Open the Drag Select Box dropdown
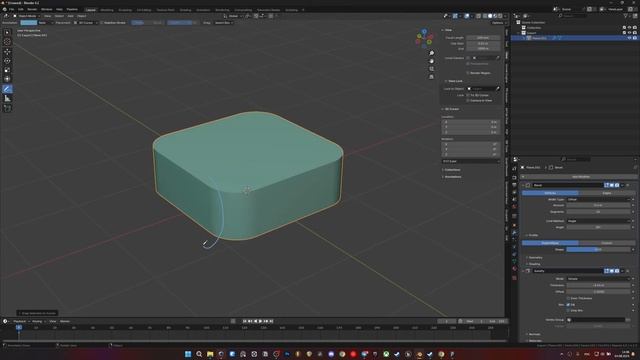 [x=224, y=23]
